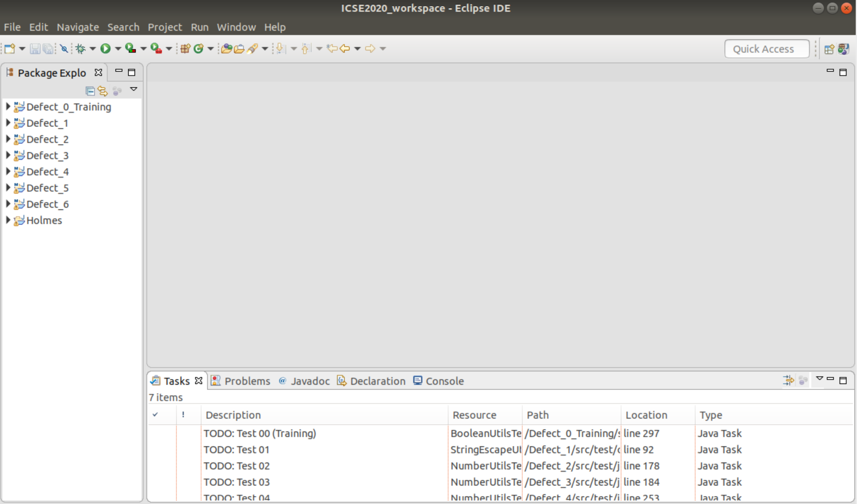Click Collapse All in Package Explorer
Image resolution: width=857 pixels, height=504 pixels.
coord(90,91)
